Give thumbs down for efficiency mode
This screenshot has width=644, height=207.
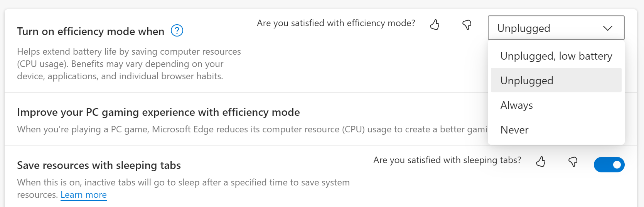(x=467, y=25)
